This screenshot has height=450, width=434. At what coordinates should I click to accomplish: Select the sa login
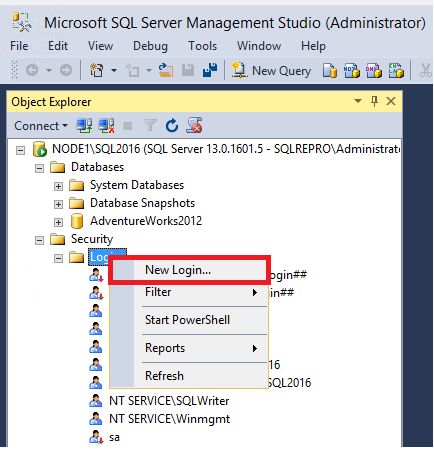point(114,437)
